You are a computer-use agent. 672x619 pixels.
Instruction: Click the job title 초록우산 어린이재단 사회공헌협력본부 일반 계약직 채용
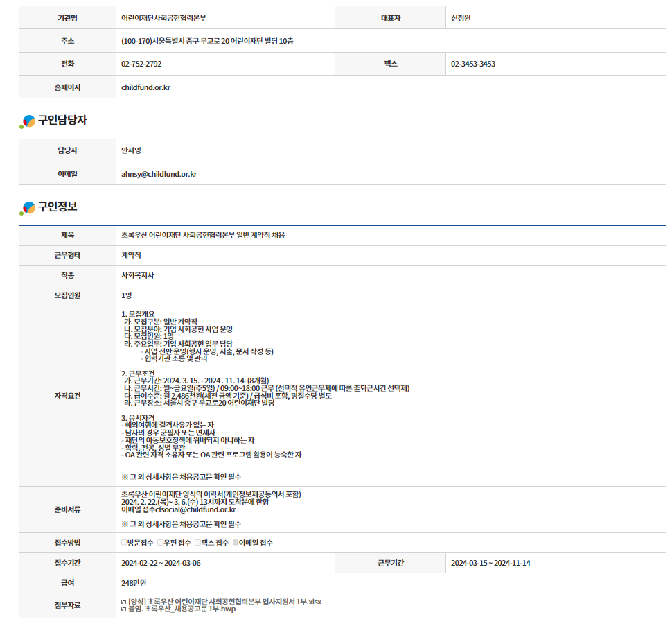point(203,235)
